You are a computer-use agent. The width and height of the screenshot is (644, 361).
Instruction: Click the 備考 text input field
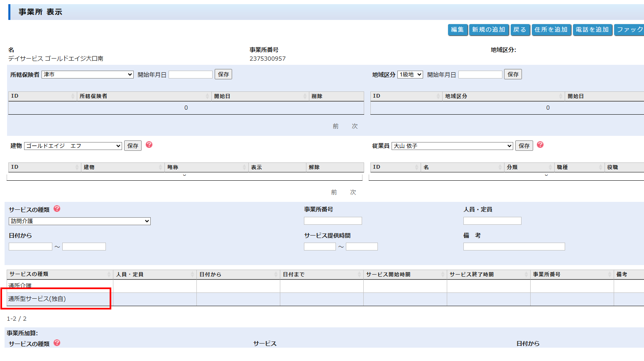pyautogui.click(x=514, y=247)
